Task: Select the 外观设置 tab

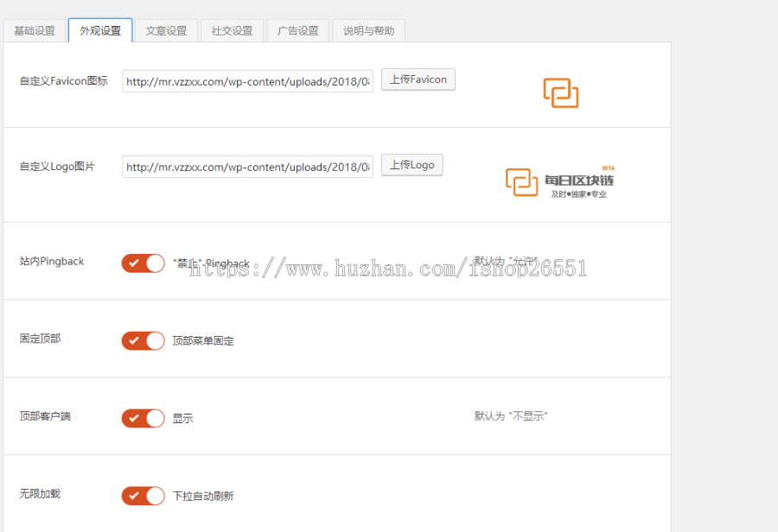Action: (x=99, y=28)
